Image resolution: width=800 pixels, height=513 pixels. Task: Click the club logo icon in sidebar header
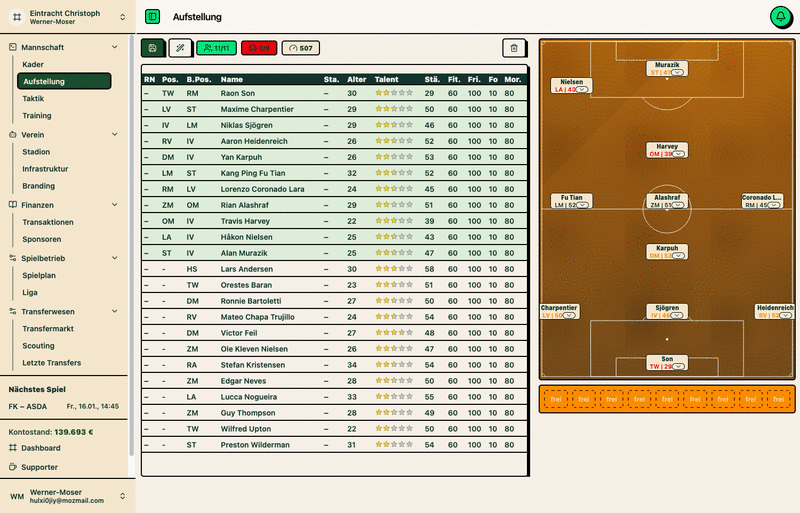click(17, 17)
